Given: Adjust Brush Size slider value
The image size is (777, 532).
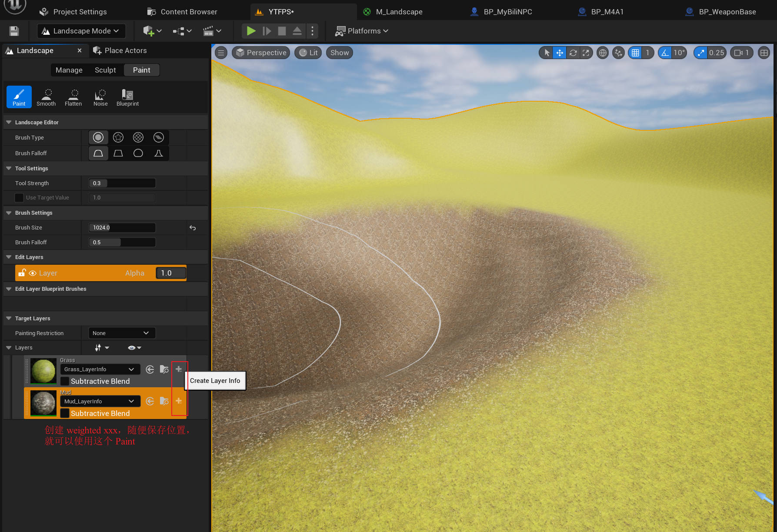Looking at the screenshot, I should click(x=122, y=228).
